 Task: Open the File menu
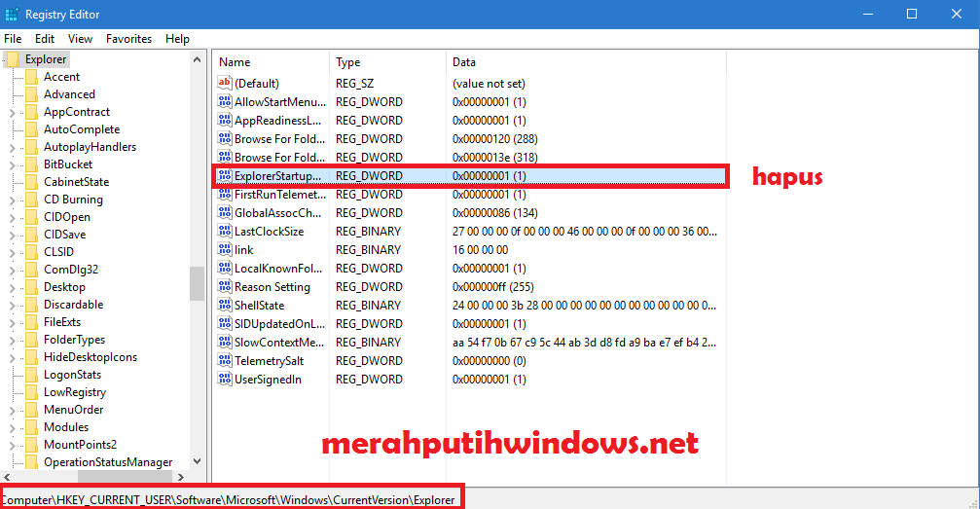click(13, 39)
